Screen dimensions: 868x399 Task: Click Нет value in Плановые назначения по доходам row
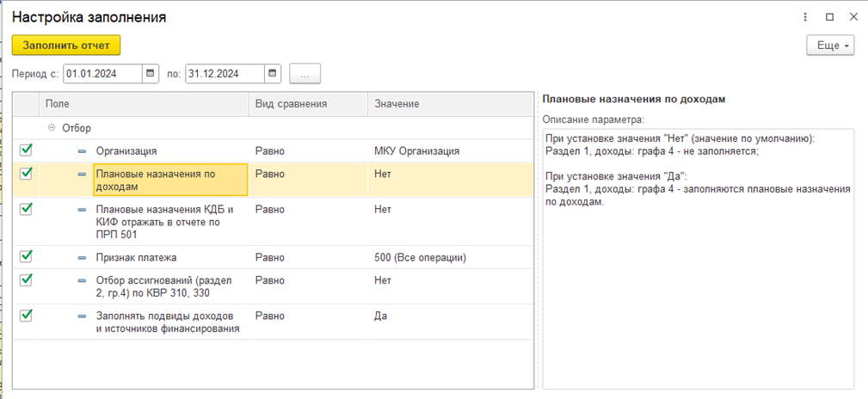pos(451,180)
